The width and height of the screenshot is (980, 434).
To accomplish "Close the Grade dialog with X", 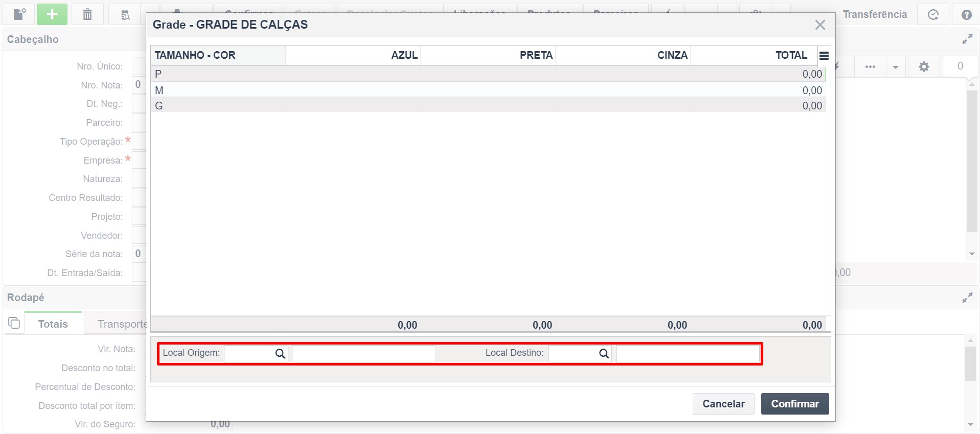I will [x=820, y=25].
